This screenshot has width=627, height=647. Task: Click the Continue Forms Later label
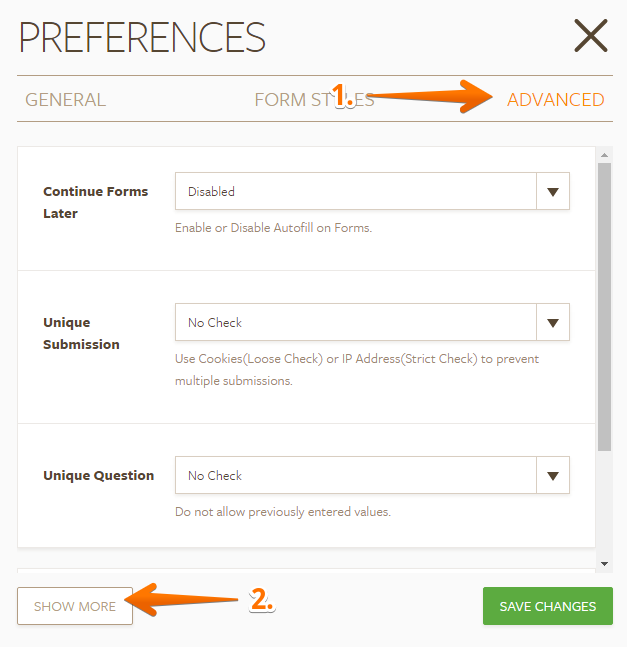[x=95, y=202]
